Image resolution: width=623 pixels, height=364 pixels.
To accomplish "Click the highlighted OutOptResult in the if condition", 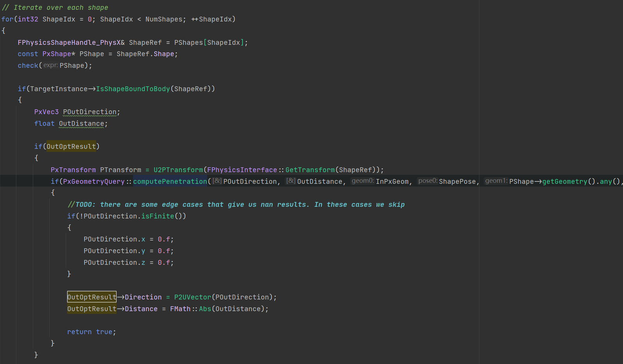I will (71, 146).
